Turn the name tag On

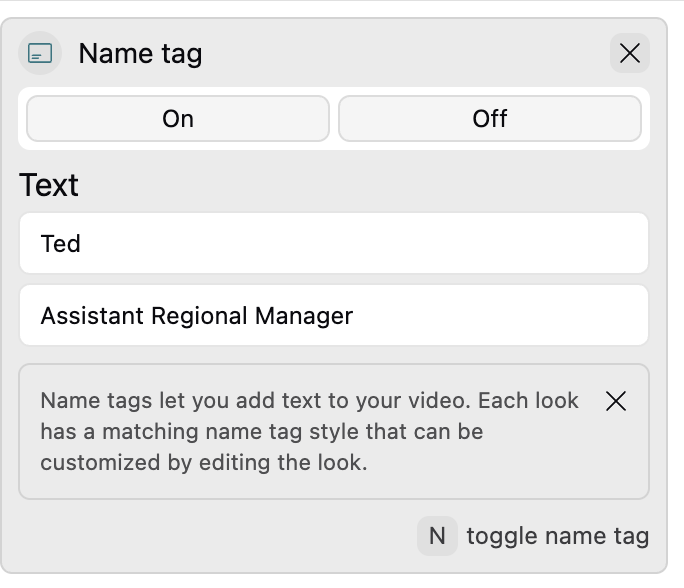pyautogui.click(x=178, y=119)
